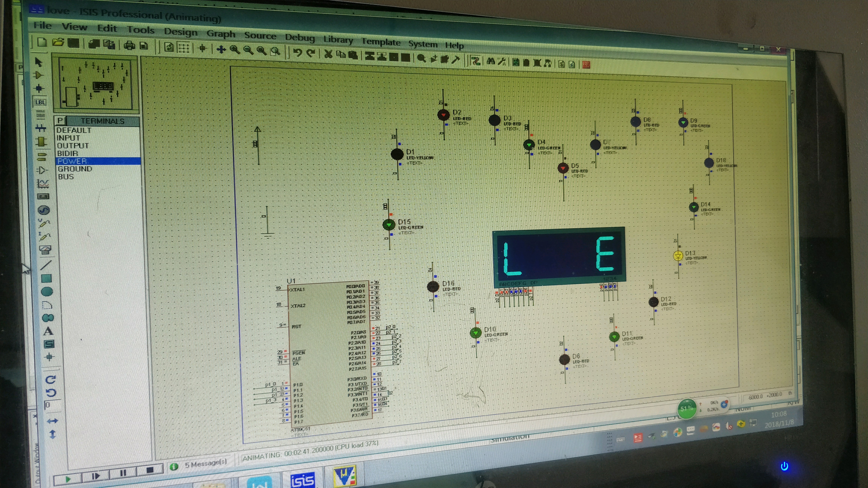The image size is (868, 488).
Task: Stop the running simulation
Action: tap(150, 470)
